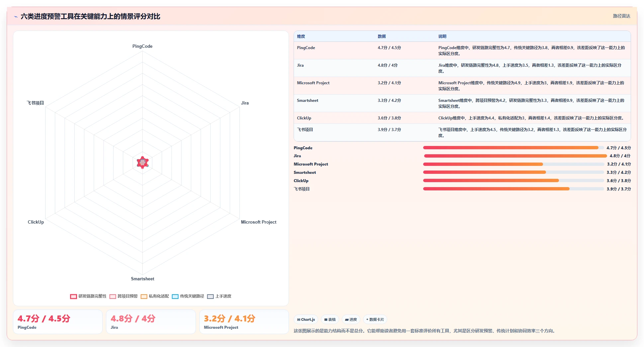644x347 pixels.
Task: Click the title icon beside 六类进度预警工具
Action: pos(16,17)
